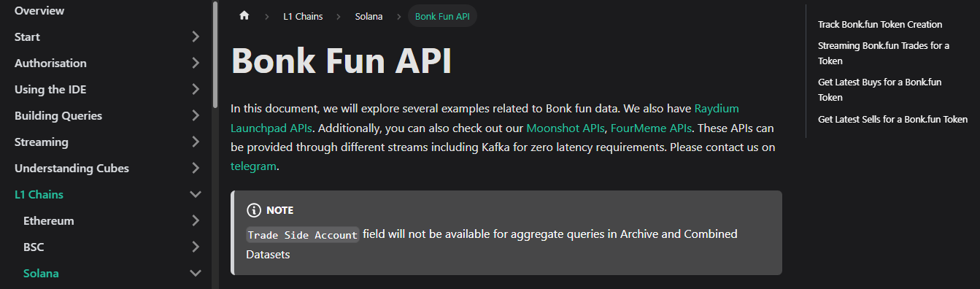Open the telegram contact link
Screen dimensions: 980x289
pyautogui.click(x=253, y=166)
